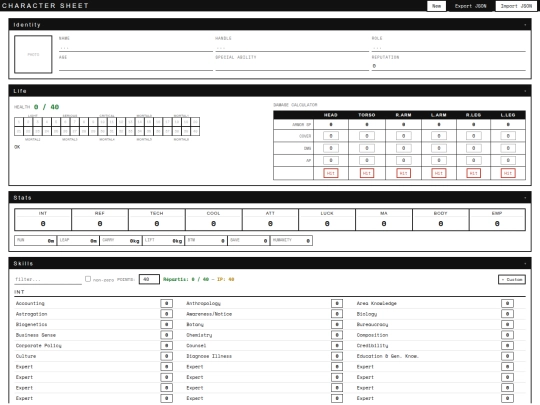540x405 pixels.
Task: Focus the Reputation field
Action: pyautogui.click(x=448, y=66)
